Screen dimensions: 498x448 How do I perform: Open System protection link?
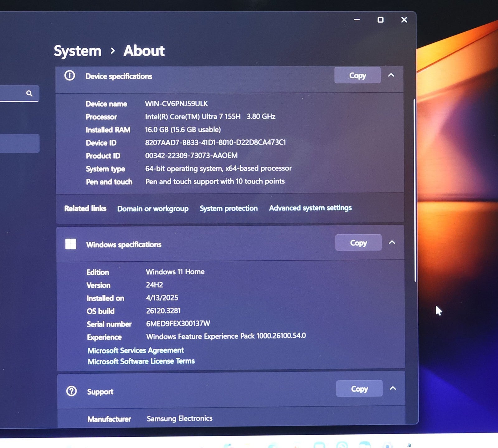[x=229, y=208]
